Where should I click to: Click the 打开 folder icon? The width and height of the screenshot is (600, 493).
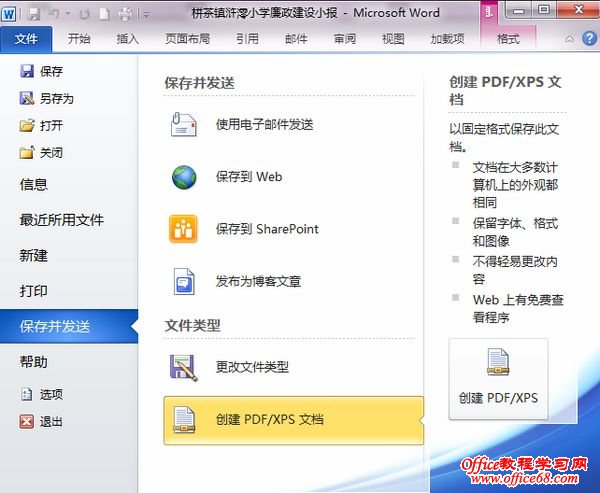pyautogui.click(x=27, y=125)
